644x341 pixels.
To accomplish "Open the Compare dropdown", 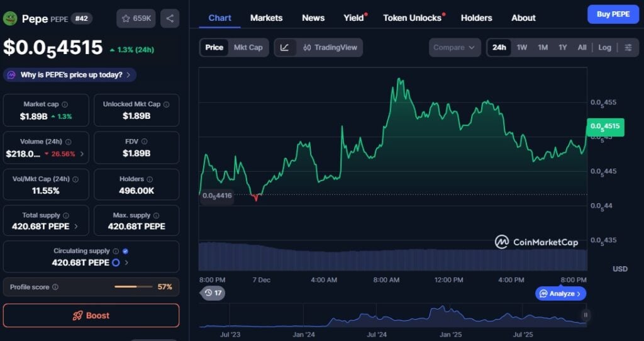I will [x=454, y=48].
